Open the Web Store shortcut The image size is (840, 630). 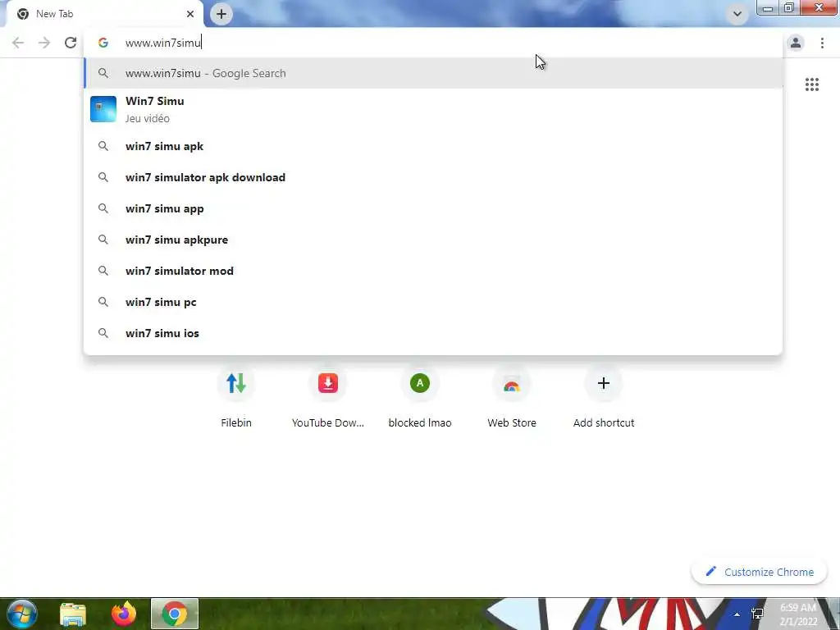pyautogui.click(x=512, y=396)
